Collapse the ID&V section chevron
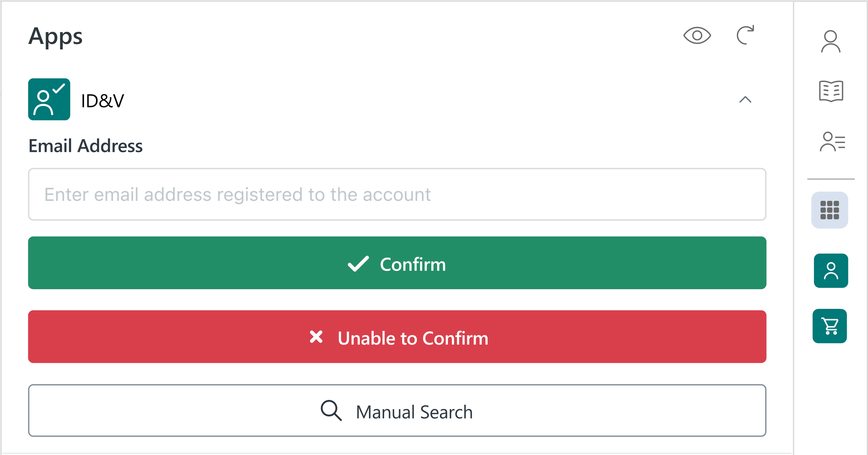The height and width of the screenshot is (455, 868). click(x=745, y=99)
